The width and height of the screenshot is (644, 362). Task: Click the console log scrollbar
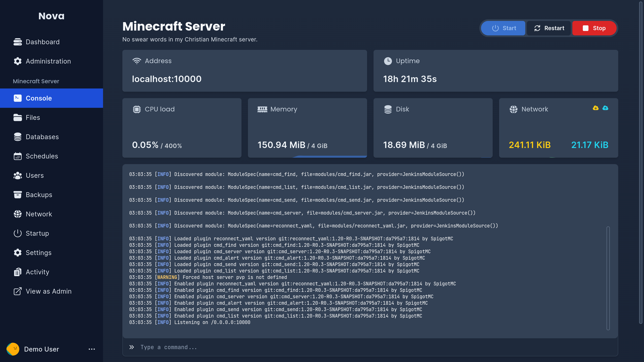click(608, 278)
